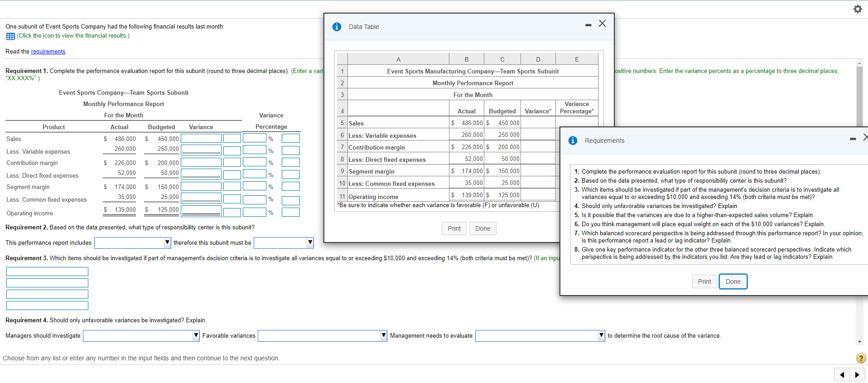Open the requirements link
Screen dimensions: 868x383
click(x=48, y=52)
